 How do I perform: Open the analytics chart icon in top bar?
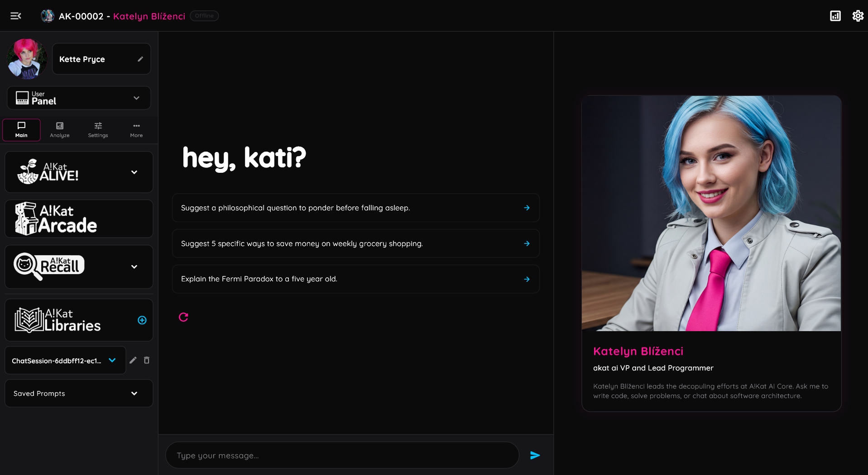(835, 16)
